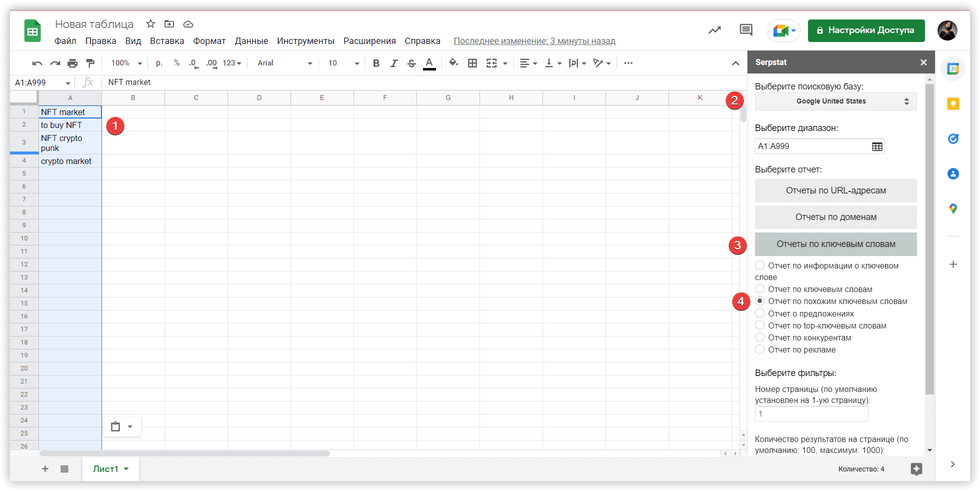Click the move to folder icon

pyautogui.click(x=169, y=23)
